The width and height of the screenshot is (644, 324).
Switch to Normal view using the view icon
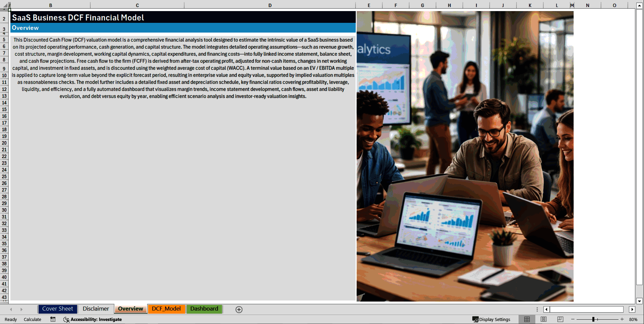(x=527, y=319)
